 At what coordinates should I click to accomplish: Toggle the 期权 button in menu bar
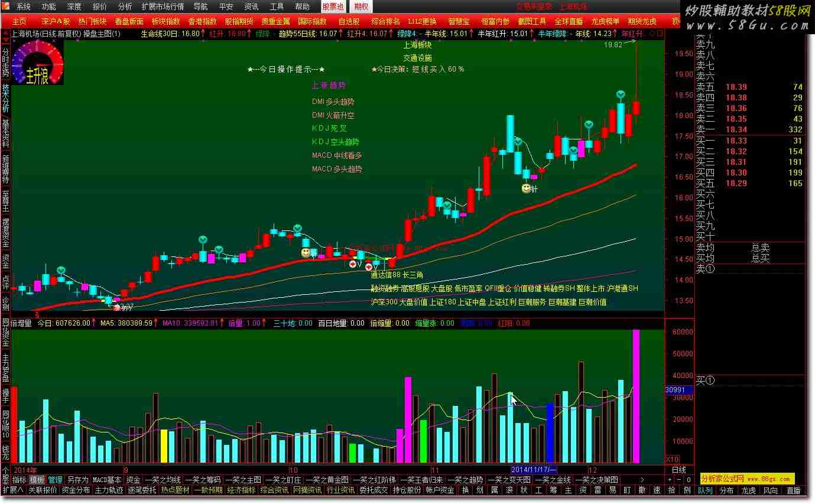coord(361,6)
